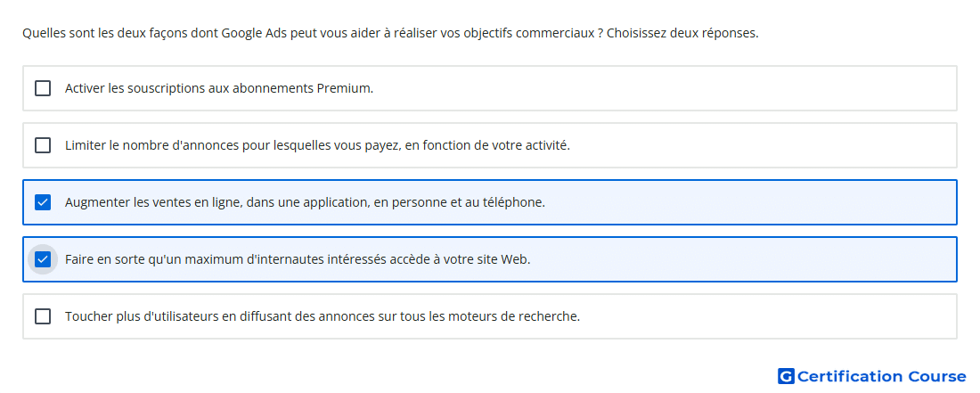
Task: Open the Certification Course watermark link
Action: pyautogui.click(x=872, y=376)
